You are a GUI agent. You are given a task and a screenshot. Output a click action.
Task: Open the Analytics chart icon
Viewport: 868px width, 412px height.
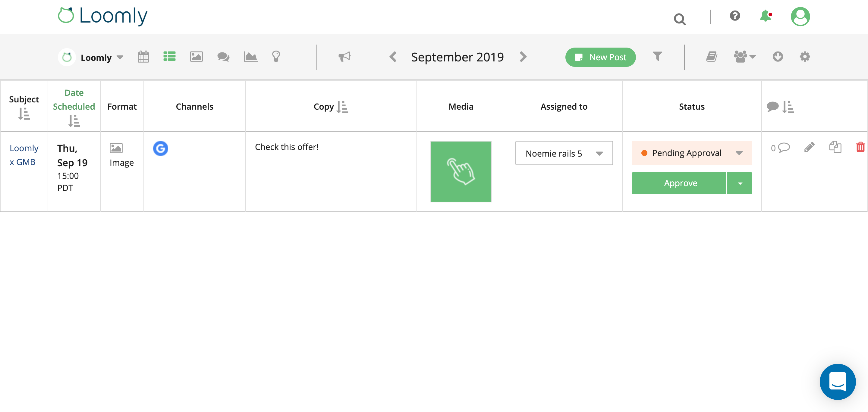(x=250, y=57)
